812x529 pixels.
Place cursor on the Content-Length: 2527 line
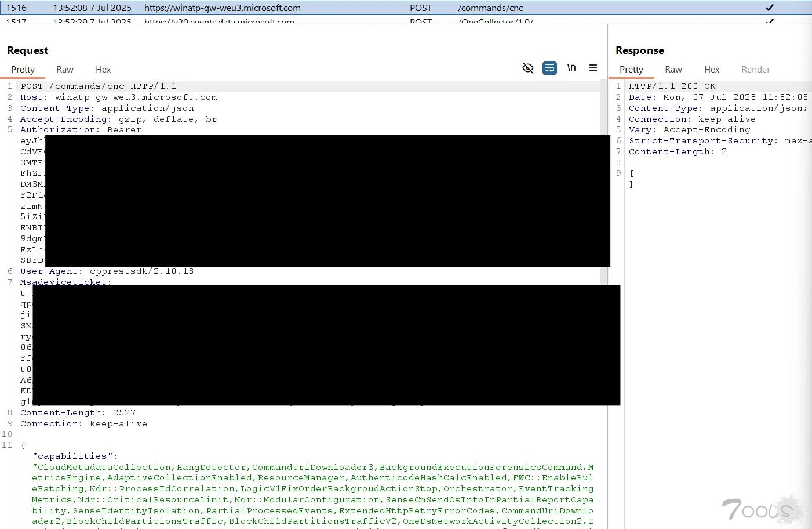[78, 413]
